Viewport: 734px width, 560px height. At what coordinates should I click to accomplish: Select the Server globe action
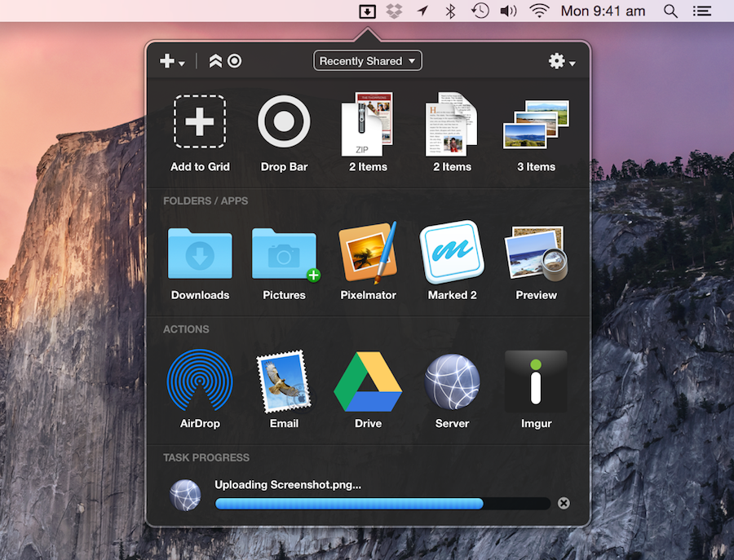tap(452, 381)
